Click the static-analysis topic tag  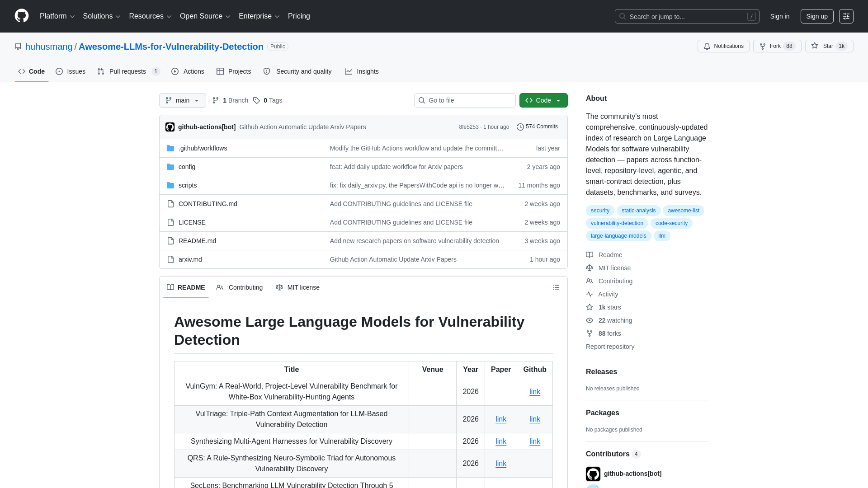click(x=638, y=211)
